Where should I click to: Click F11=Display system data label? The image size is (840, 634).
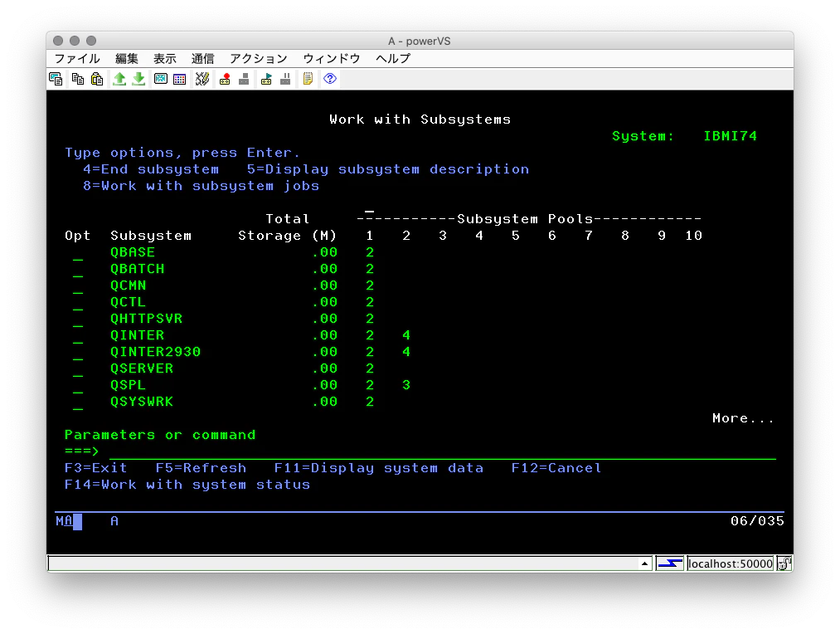pos(379,468)
